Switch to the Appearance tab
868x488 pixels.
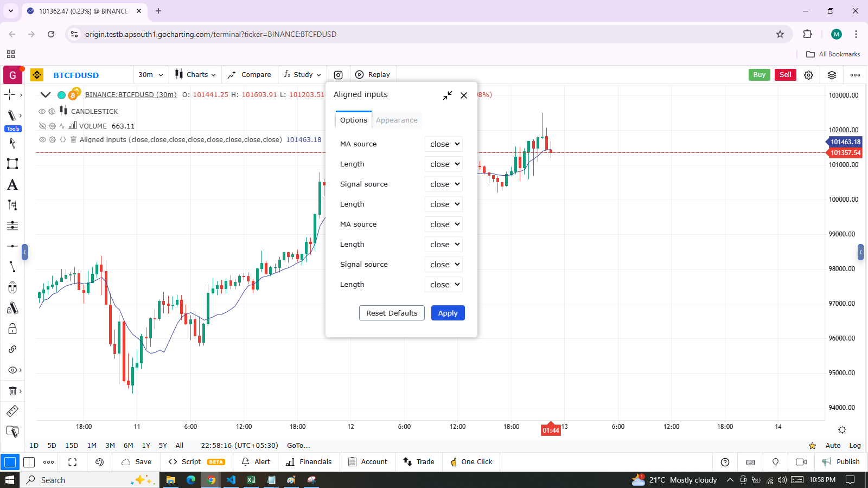click(397, 120)
